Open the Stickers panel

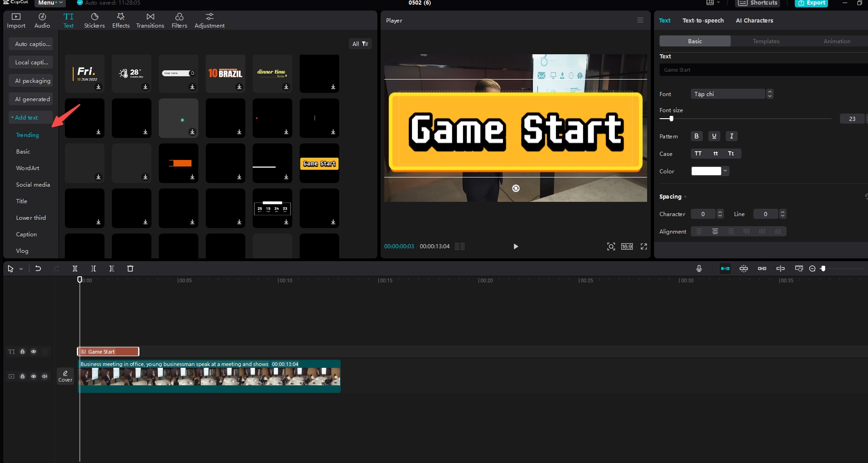[x=94, y=19]
